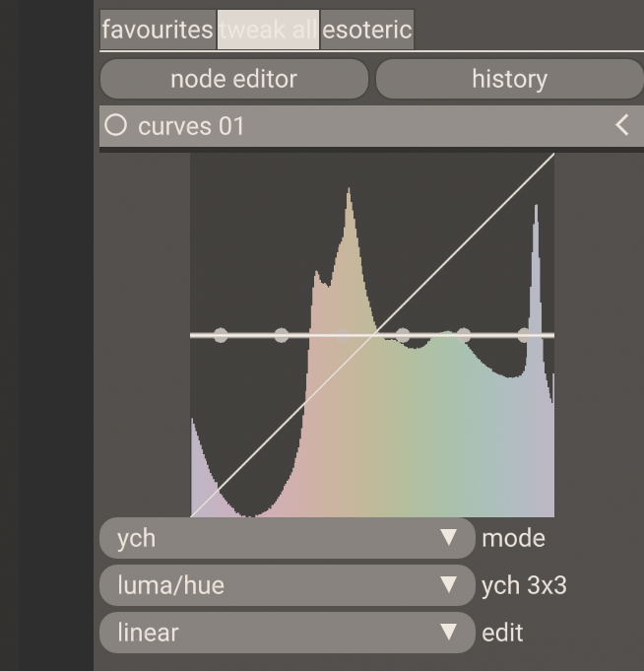
Task: Toggle the curves 01 module enable circle
Action: [x=116, y=126]
